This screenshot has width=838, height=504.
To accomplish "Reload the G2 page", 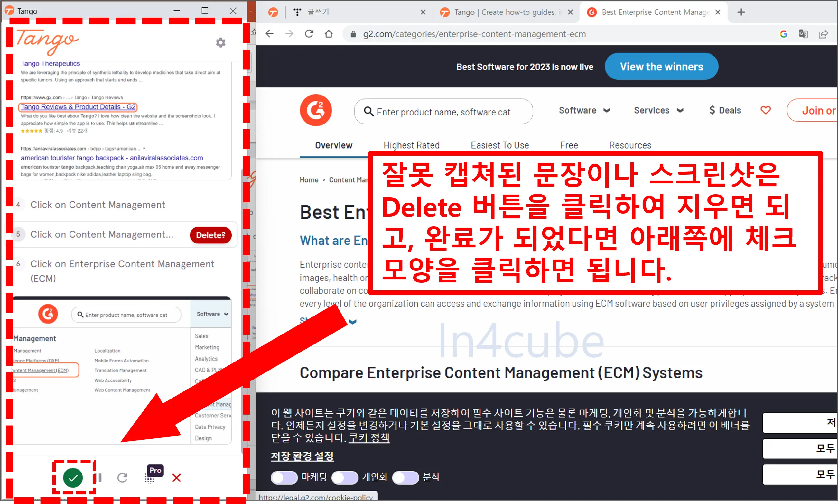I will 309,34.
